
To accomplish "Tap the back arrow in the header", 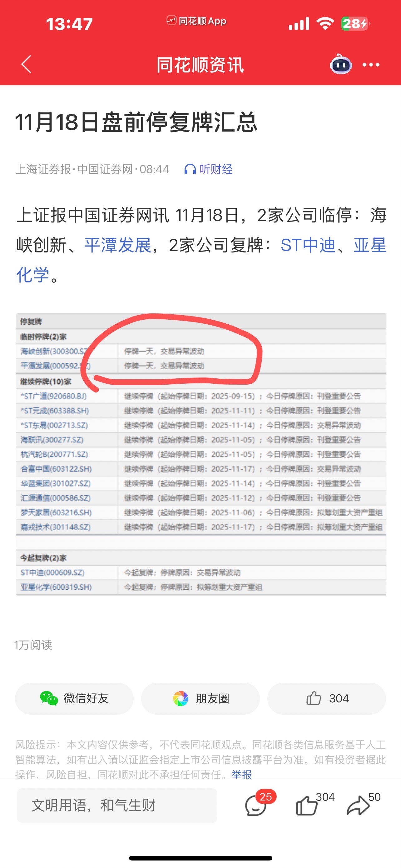I will pyautogui.click(x=26, y=64).
